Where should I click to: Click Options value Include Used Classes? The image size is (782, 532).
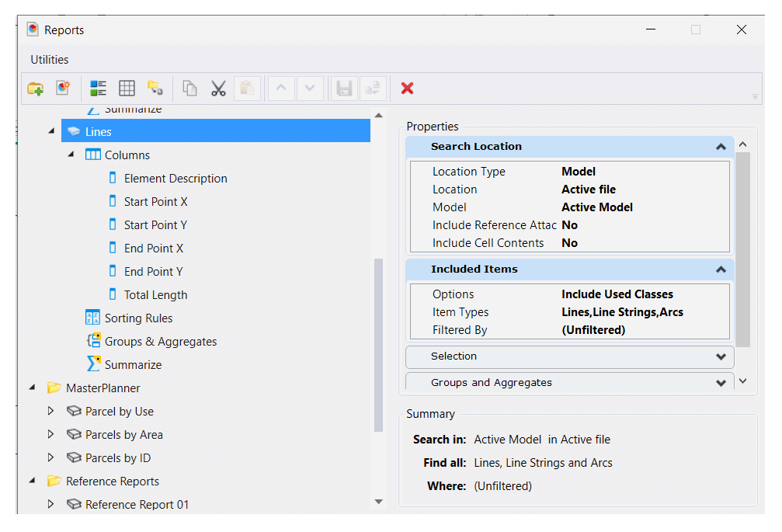click(x=617, y=294)
